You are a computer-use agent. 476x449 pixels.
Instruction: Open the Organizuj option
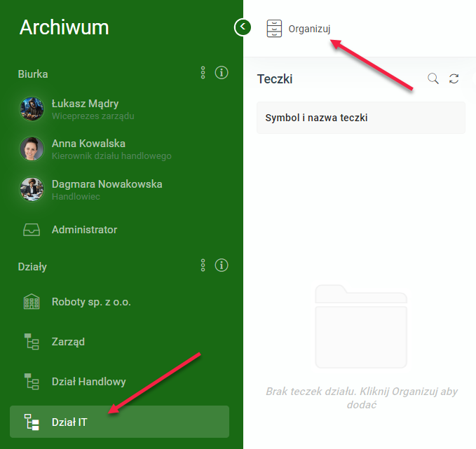299,29
